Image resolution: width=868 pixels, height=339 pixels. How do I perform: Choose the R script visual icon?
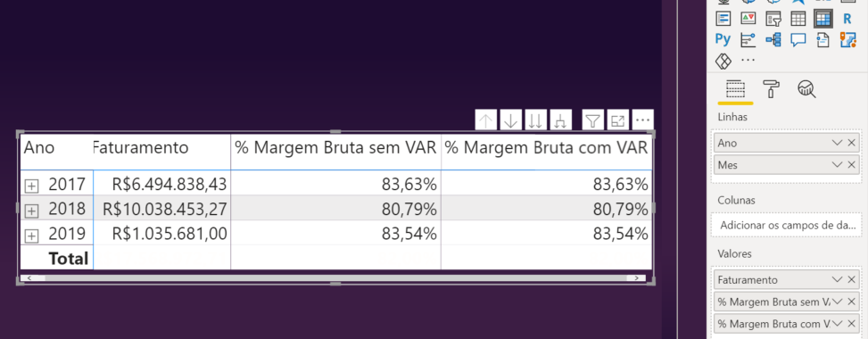(x=847, y=18)
